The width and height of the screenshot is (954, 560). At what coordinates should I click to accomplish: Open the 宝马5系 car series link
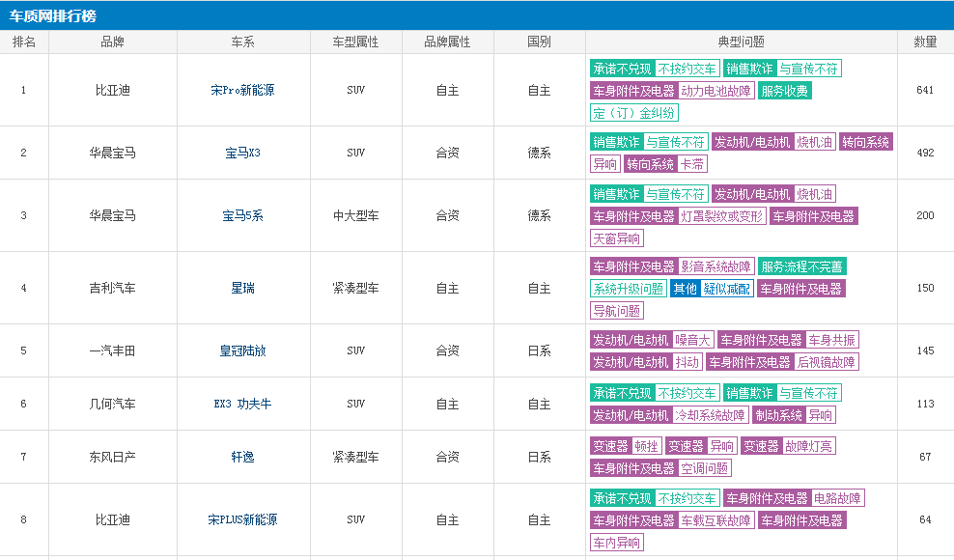click(242, 215)
